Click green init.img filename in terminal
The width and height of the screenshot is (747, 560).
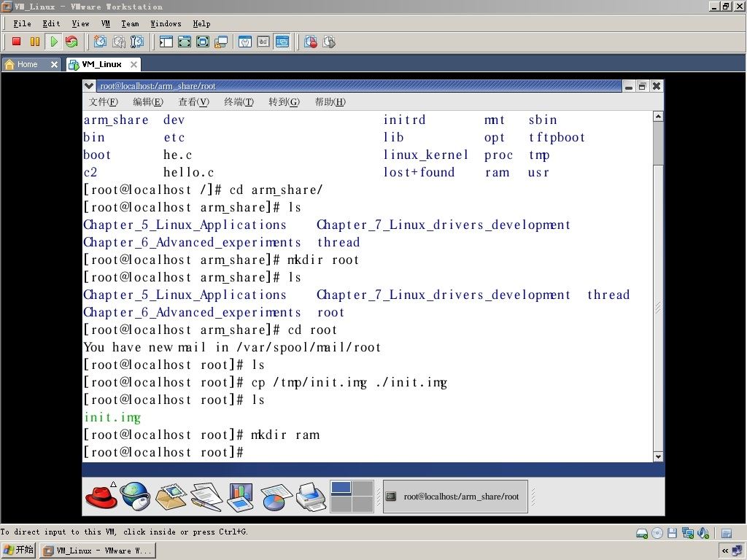point(112,418)
